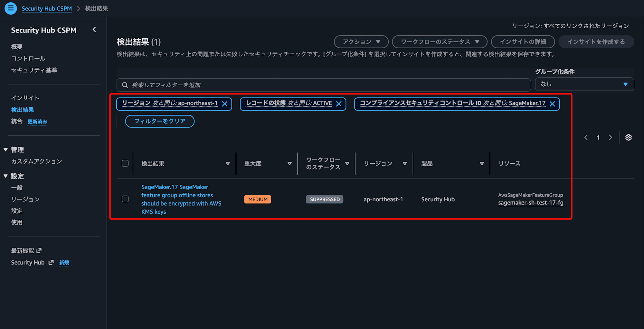Sort by 製品 column arrow
Image resolution: width=644 pixels, height=329 pixels.
(482, 164)
